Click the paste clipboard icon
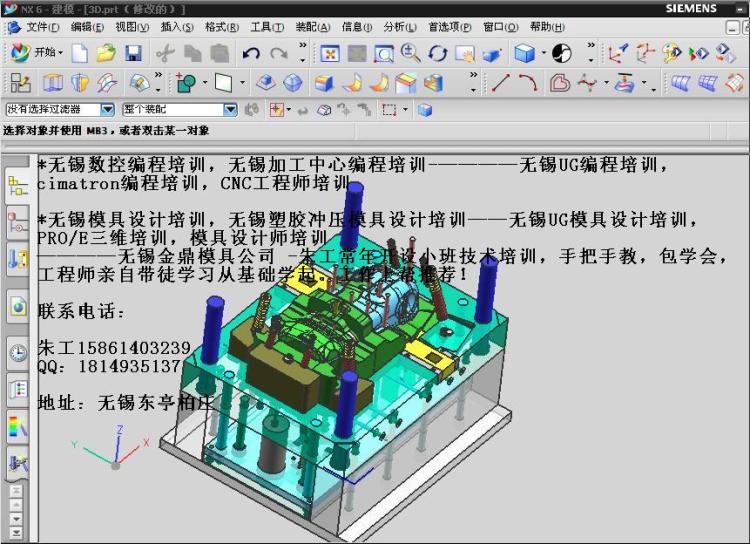Image resolution: width=750 pixels, height=544 pixels. click(220, 53)
